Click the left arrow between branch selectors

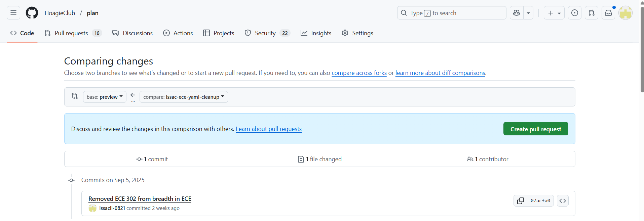pyautogui.click(x=133, y=95)
